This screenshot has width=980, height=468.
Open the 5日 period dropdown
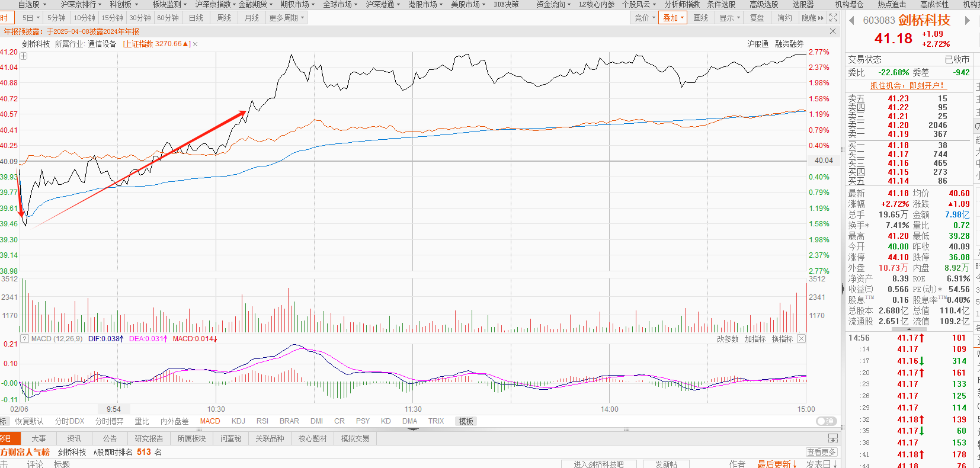[30, 18]
